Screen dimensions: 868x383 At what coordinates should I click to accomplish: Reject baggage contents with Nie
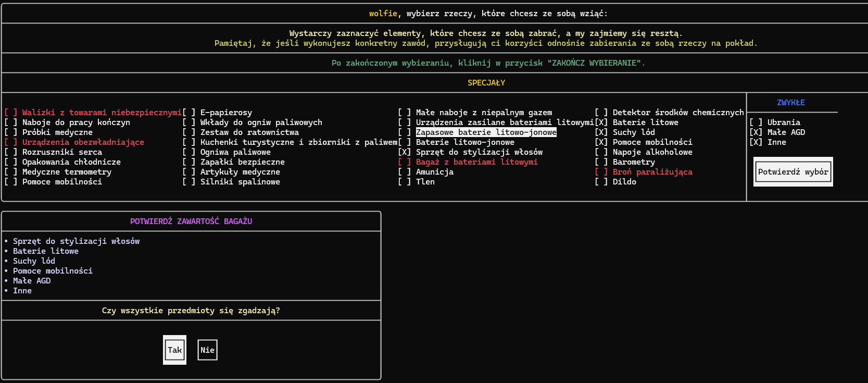tap(207, 350)
